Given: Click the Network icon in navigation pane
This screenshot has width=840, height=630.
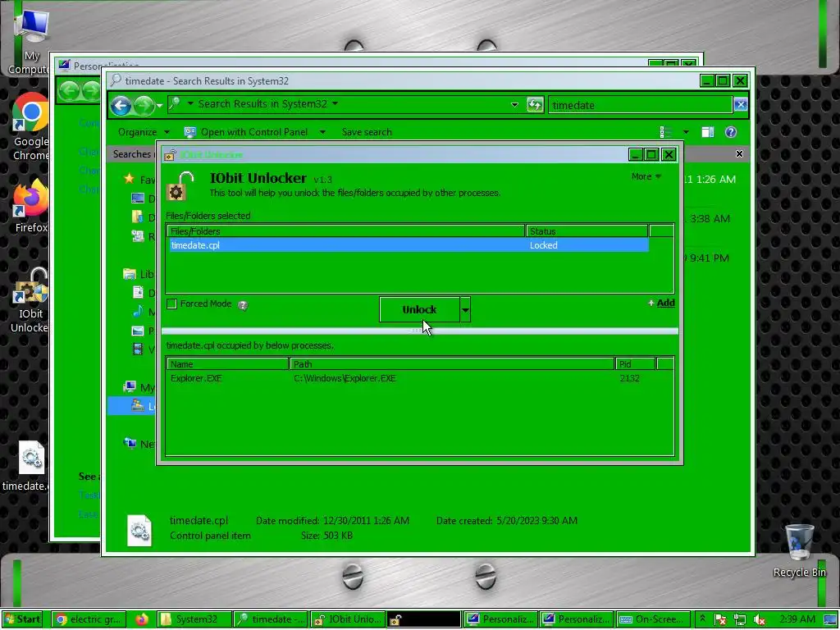Looking at the screenshot, I should point(130,443).
